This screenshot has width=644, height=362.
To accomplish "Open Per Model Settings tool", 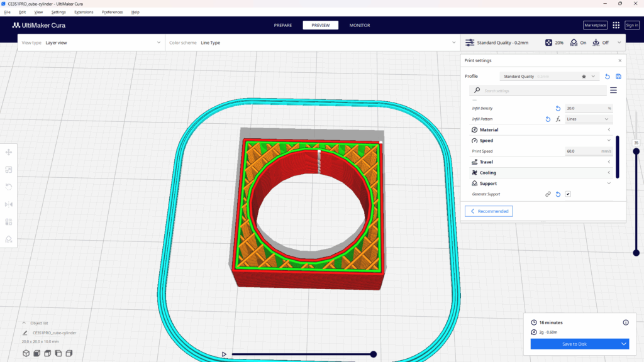I will [9, 221].
